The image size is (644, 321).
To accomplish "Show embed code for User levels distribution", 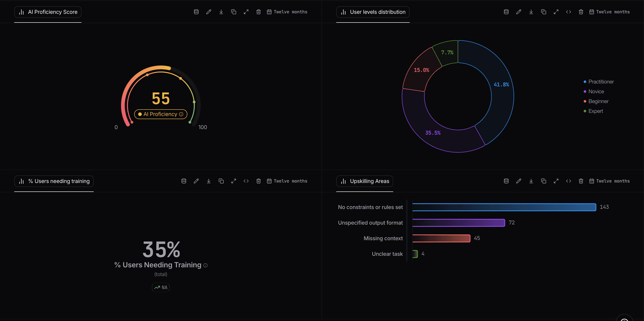I will point(569,12).
